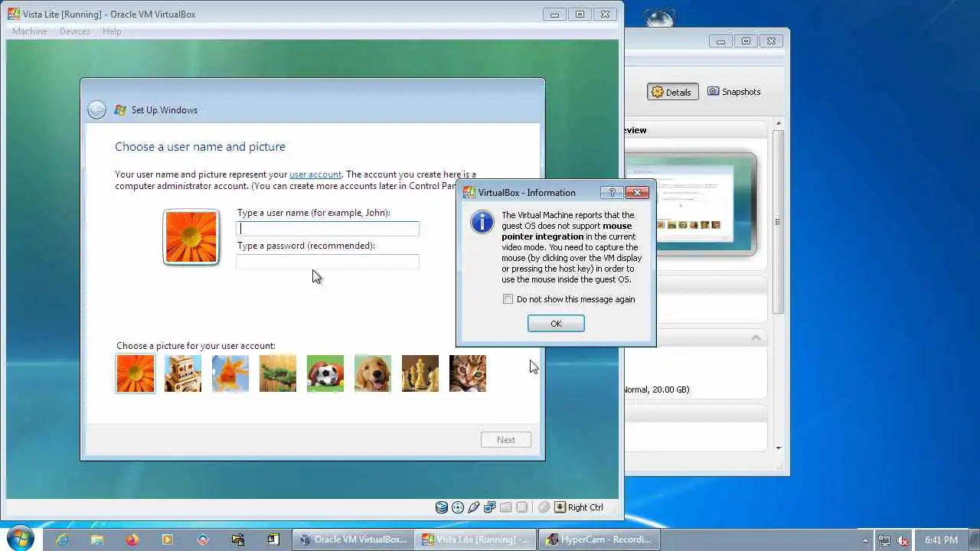The height and width of the screenshot is (551, 980).
Task: Click the password text field
Action: pos(328,262)
